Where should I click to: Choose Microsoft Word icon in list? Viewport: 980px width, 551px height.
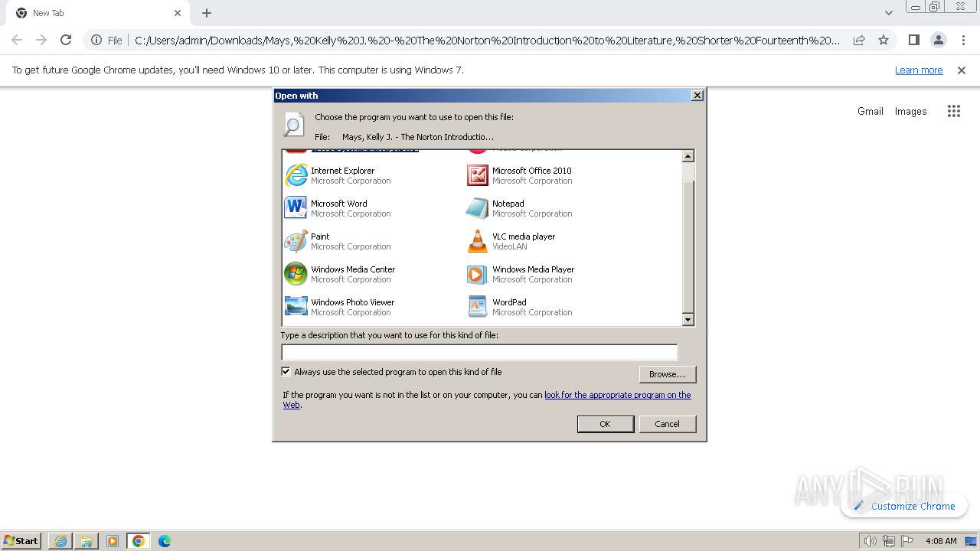[x=296, y=208]
